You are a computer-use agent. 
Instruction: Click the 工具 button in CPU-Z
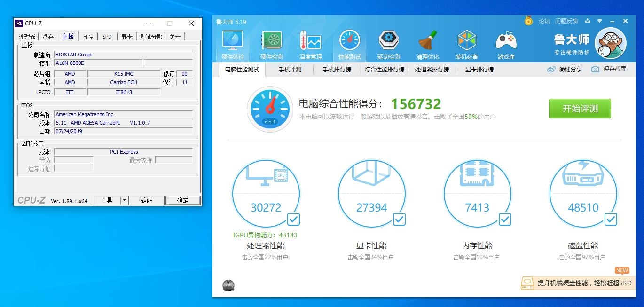107,200
